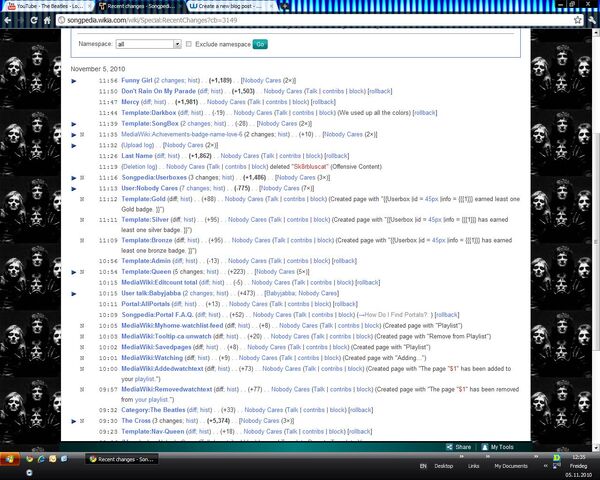Open Don't Rain On My Parade page
Image resolution: width=600 pixels, height=480 pixels.
click(158, 91)
